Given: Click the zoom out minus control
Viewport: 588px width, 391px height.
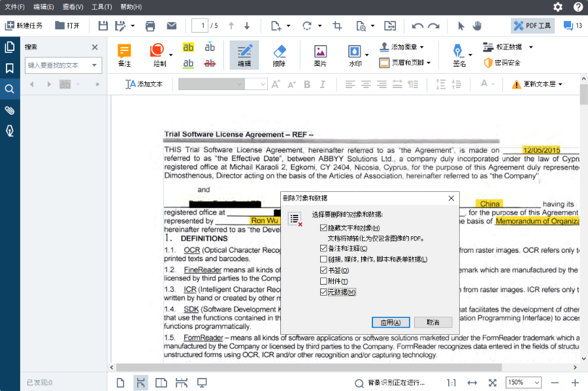Looking at the screenshot, I should point(555,383).
